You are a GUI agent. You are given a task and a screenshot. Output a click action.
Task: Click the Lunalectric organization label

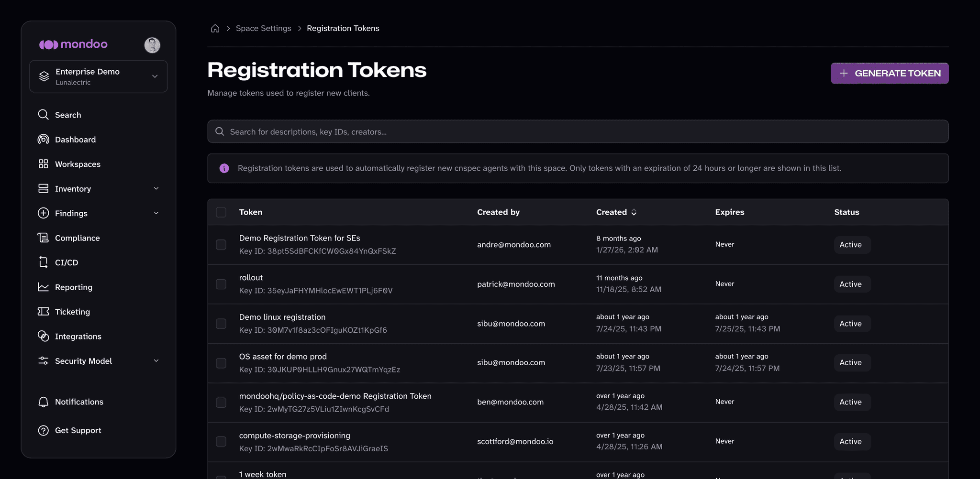click(x=73, y=83)
